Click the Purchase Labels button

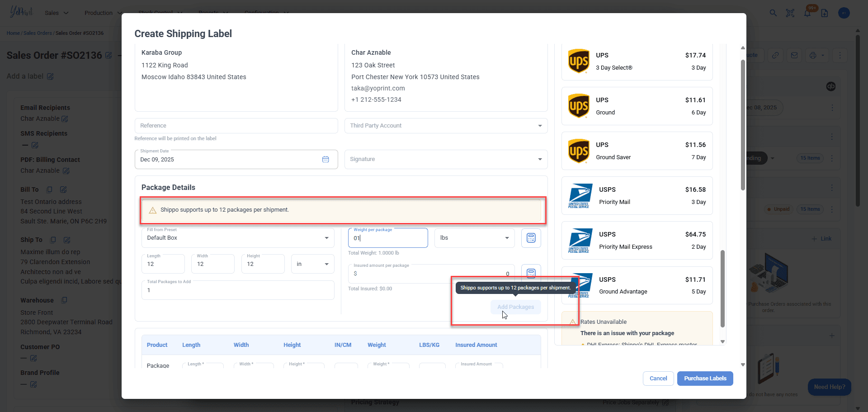click(705, 379)
